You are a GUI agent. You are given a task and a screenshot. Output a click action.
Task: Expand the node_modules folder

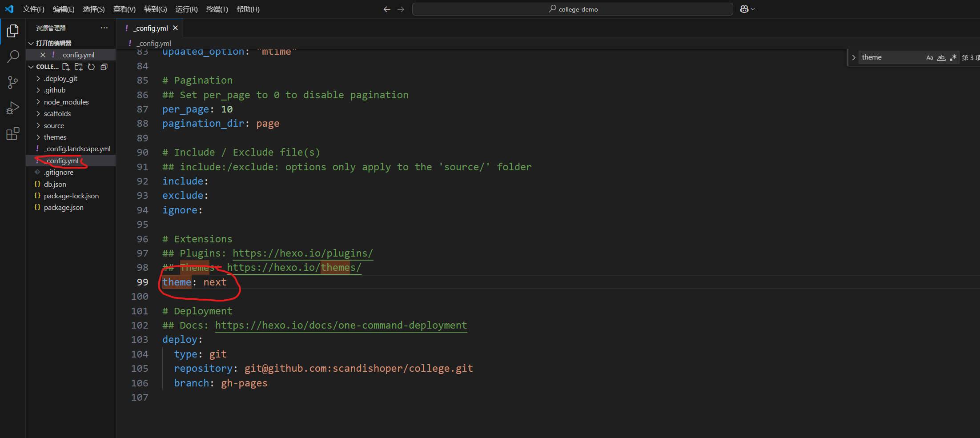[66, 102]
